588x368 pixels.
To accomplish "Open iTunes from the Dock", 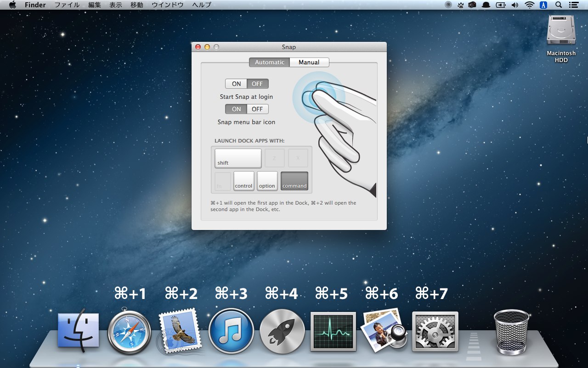I will [231, 331].
